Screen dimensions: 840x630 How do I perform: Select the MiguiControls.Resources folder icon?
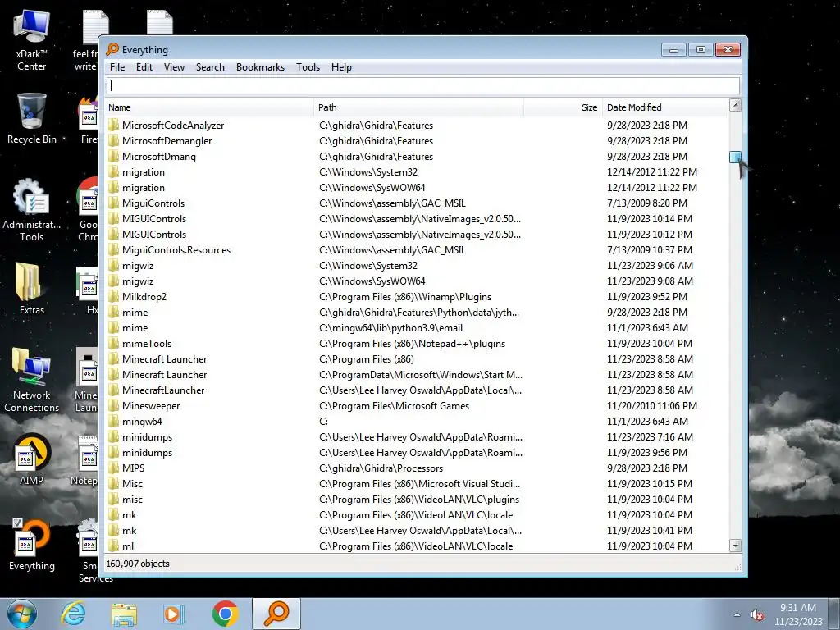113,249
